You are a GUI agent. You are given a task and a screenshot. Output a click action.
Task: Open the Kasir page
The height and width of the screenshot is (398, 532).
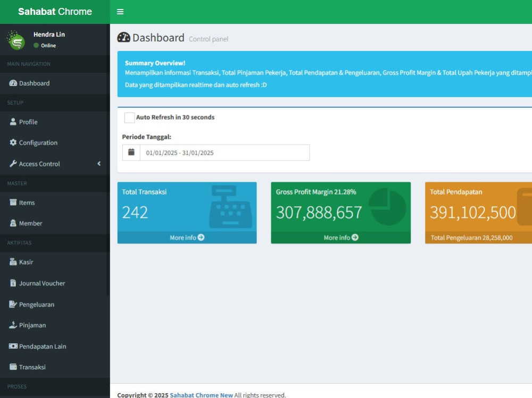pos(55,262)
